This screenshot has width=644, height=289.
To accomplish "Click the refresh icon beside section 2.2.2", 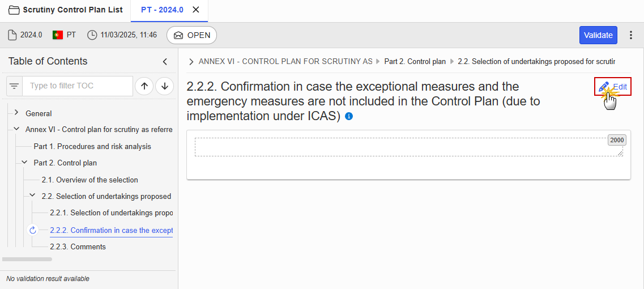I will 33,230.
